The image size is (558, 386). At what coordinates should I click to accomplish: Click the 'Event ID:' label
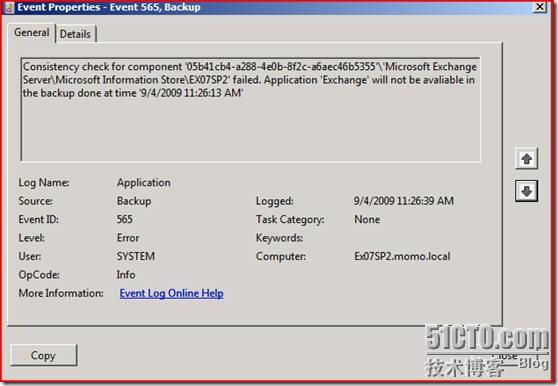[38, 219]
